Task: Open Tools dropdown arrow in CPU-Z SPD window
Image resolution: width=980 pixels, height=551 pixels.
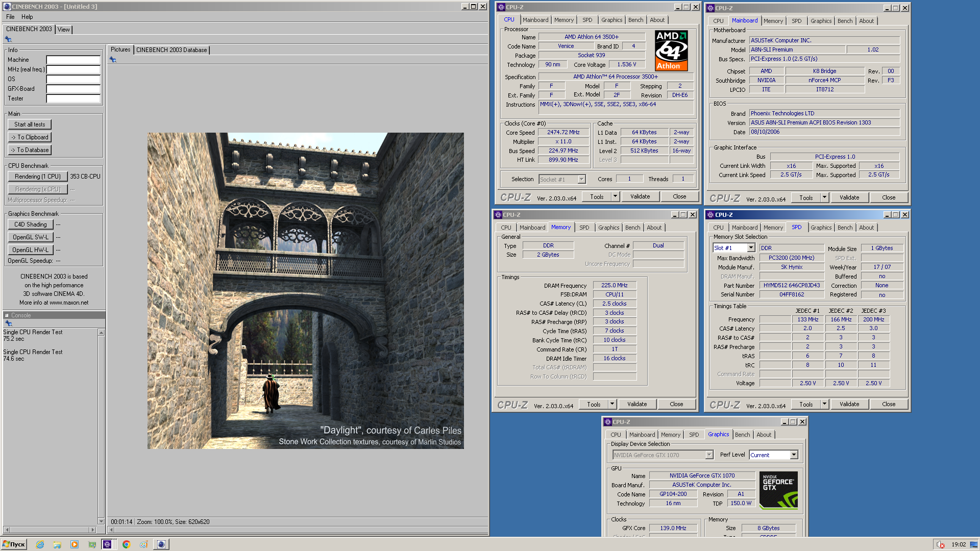Action: tap(824, 404)
